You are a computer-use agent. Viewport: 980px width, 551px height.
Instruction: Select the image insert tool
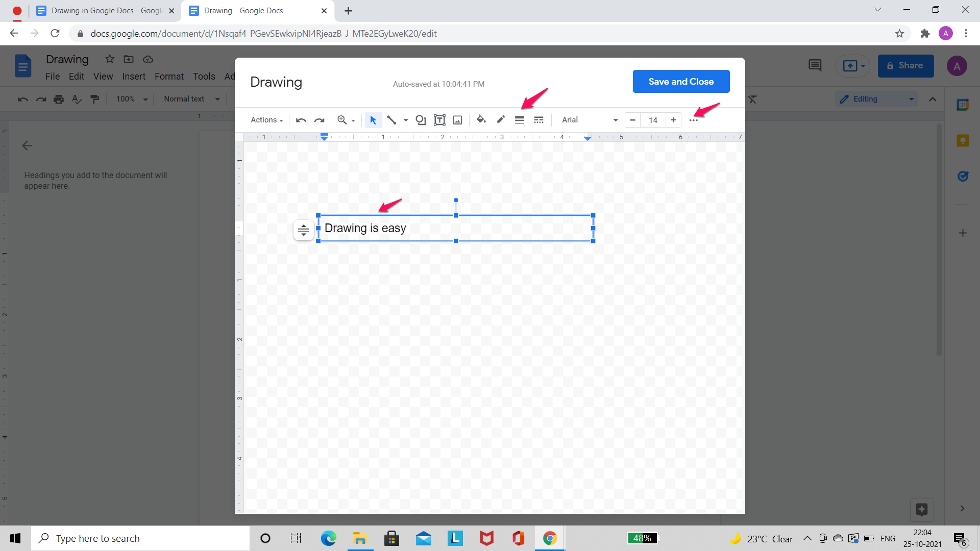pyautogui.click(x=457, y=120)
